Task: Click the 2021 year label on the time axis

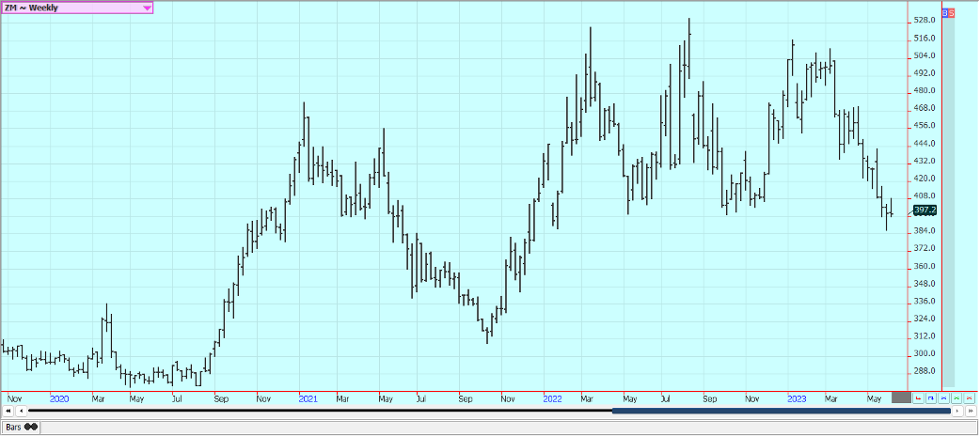Action: [308, 397]
